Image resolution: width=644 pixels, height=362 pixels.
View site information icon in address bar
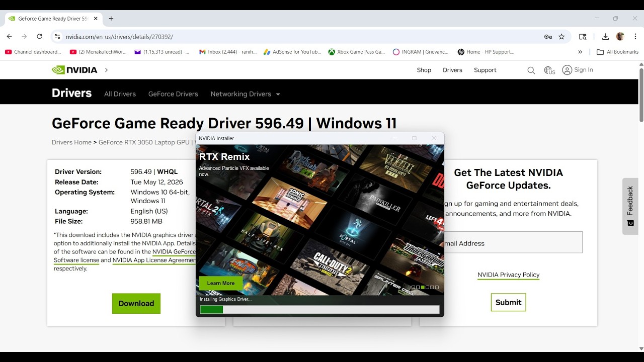point(57,37)
